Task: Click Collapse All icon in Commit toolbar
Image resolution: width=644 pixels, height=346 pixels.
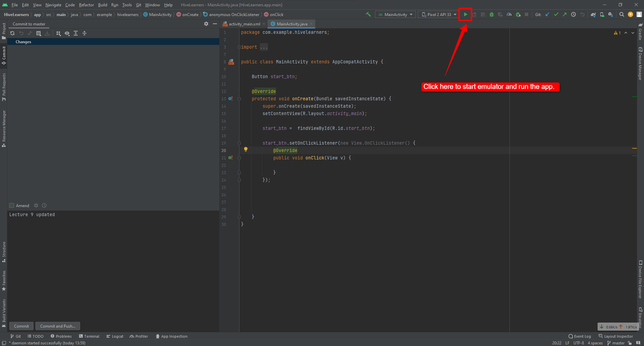Action: click(85, 33)
